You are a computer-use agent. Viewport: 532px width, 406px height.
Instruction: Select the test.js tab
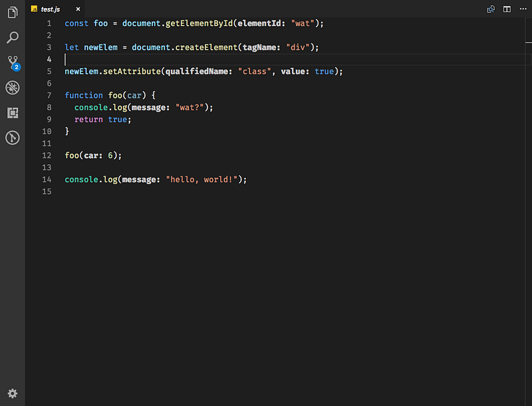(x=51, y=9)
